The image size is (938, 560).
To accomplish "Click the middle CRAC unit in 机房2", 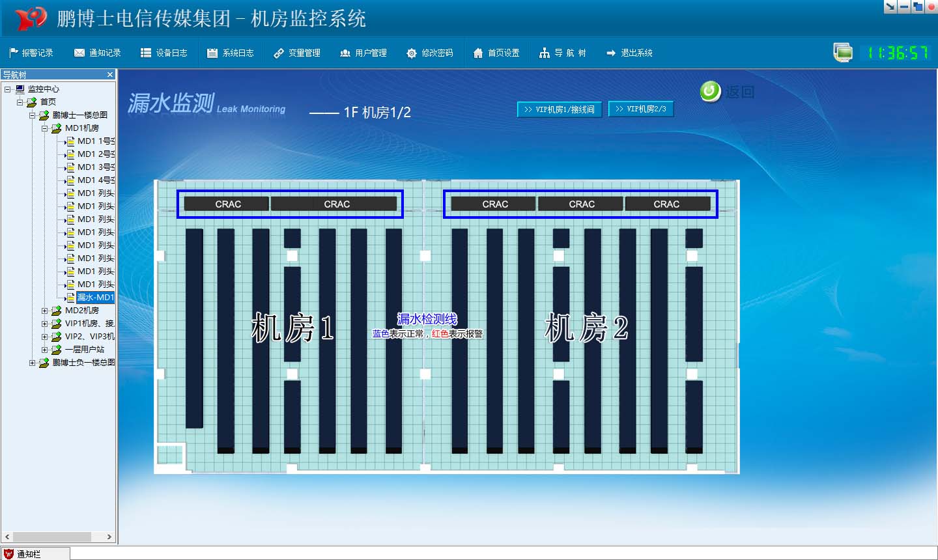I will pyautogui.click(x=582, y=204).
